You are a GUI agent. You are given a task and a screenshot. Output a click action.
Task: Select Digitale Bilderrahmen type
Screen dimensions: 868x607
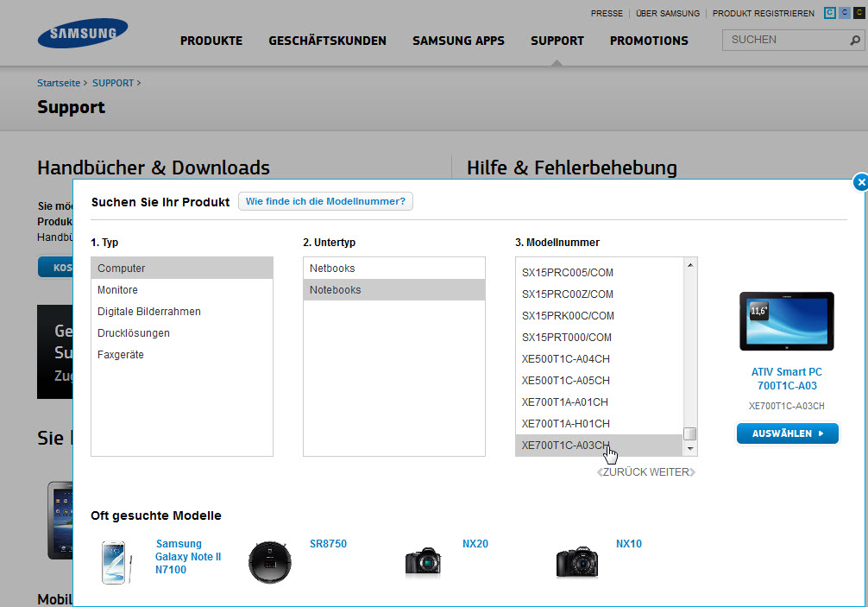[x=182, y=311]
